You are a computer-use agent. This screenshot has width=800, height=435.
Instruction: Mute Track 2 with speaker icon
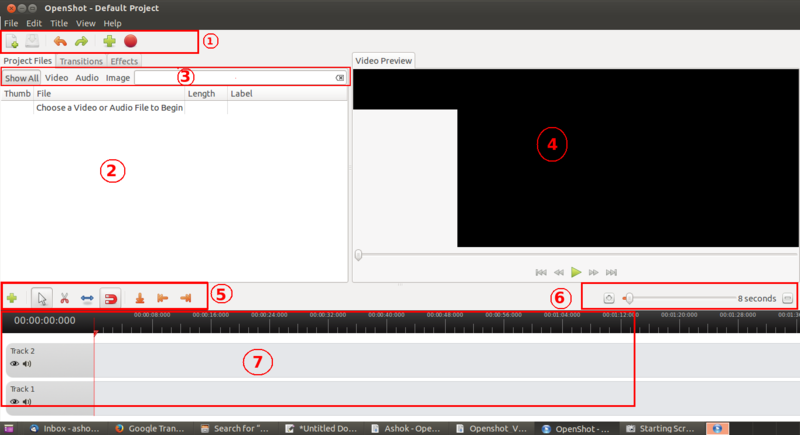[x=27, y=364]
